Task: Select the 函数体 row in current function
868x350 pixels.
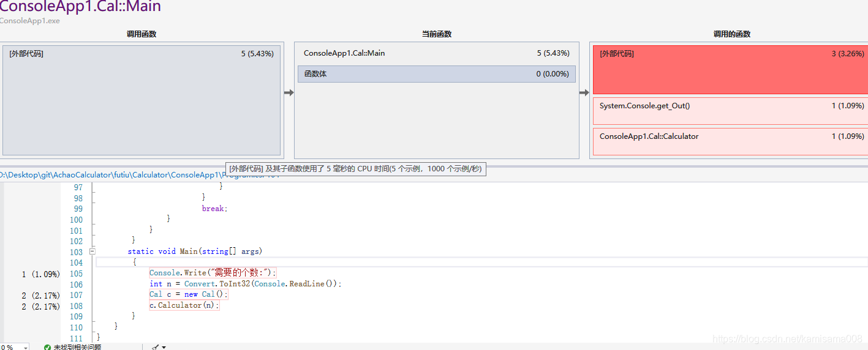Action: tap(437, 74)
